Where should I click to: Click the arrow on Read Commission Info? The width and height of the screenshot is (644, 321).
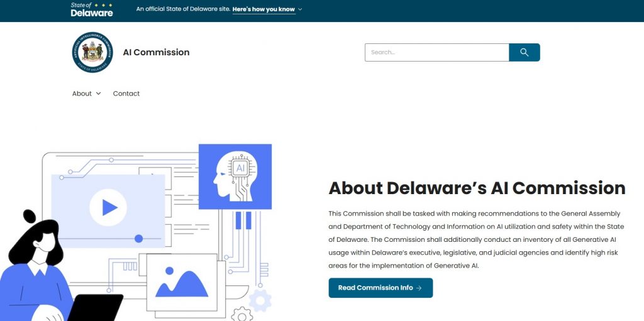pos(419,288)
